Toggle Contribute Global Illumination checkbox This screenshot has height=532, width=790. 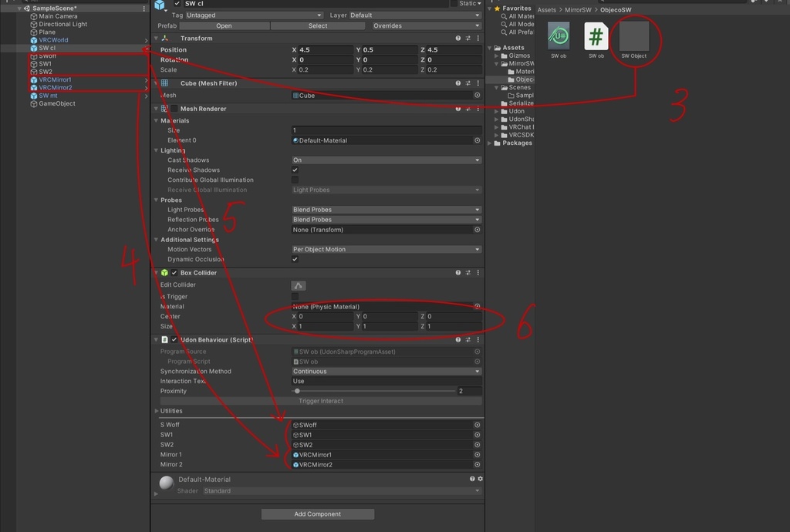(295, 180)
